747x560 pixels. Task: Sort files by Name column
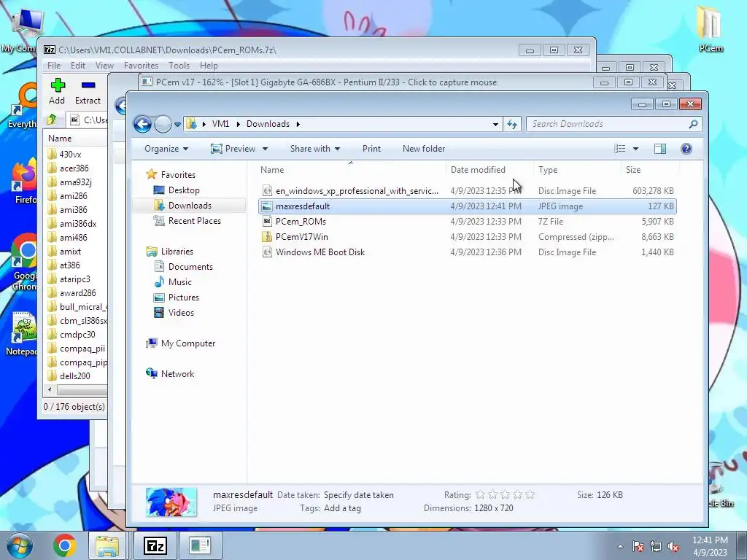272,170
